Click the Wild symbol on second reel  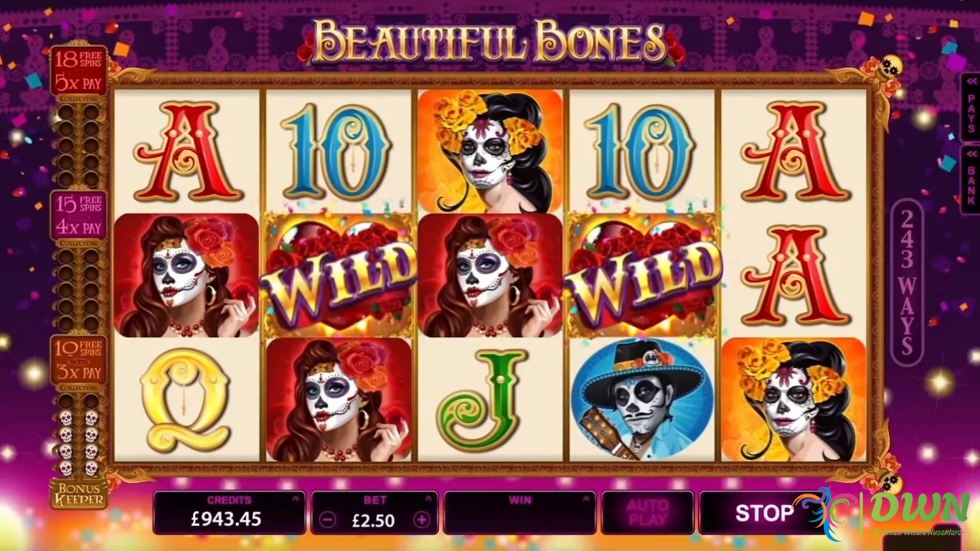point(340,275)
